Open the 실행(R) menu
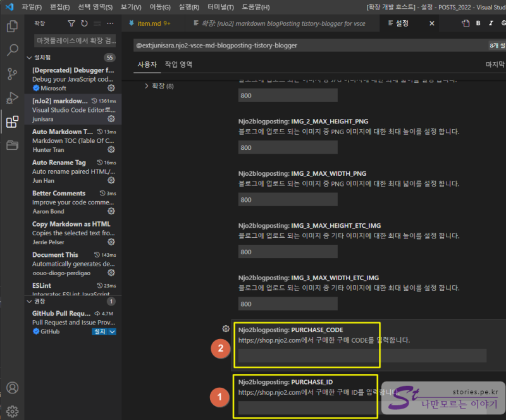This screenshot has width=506, height=420. (x=188, y=7)
